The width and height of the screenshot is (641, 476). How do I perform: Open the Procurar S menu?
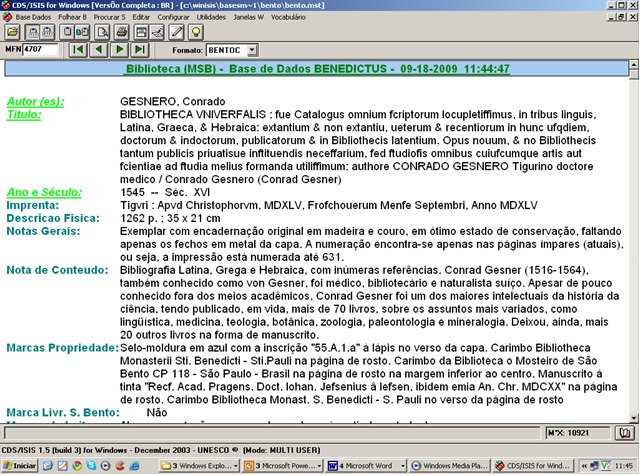(109, 17)
